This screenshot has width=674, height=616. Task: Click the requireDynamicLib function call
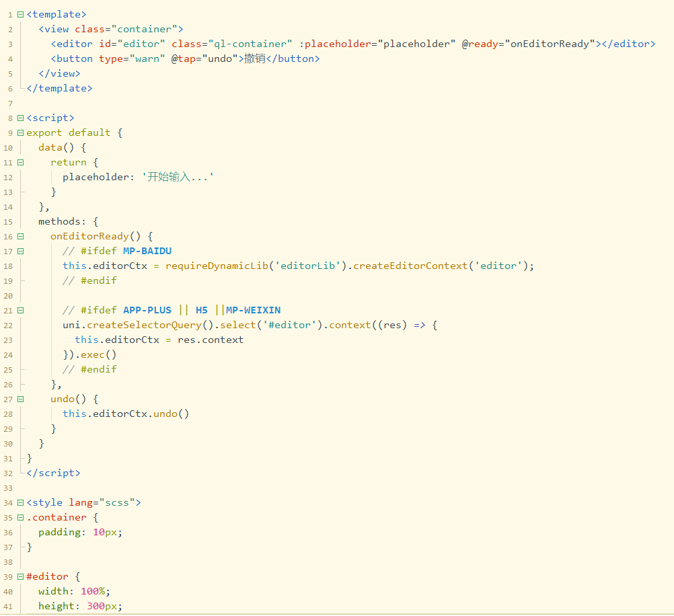217,266
